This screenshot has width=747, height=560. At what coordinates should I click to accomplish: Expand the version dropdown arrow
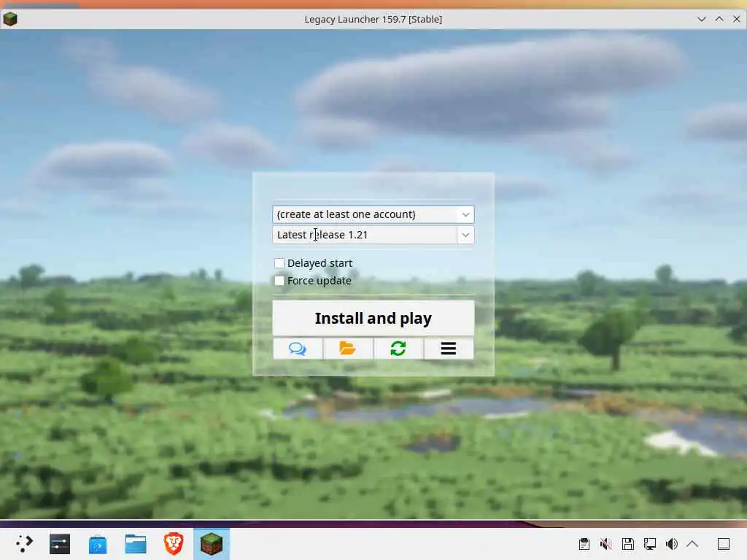465,235
